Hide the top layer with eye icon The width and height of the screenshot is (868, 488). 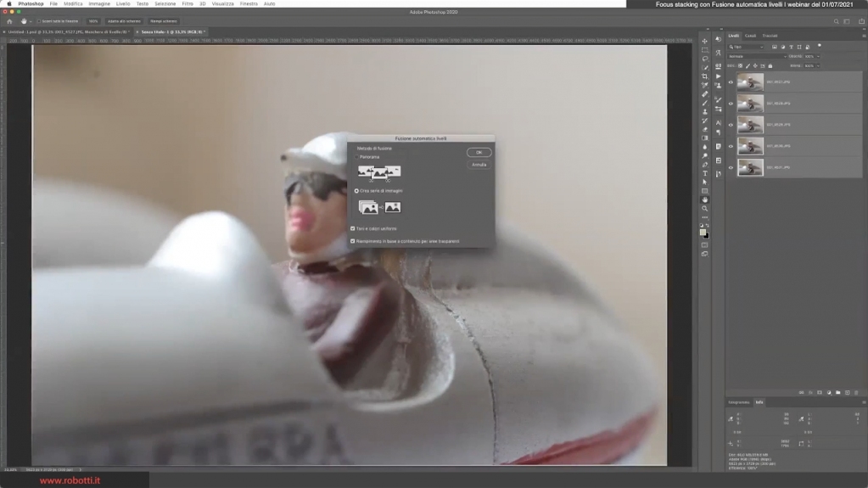pos(731,82)
